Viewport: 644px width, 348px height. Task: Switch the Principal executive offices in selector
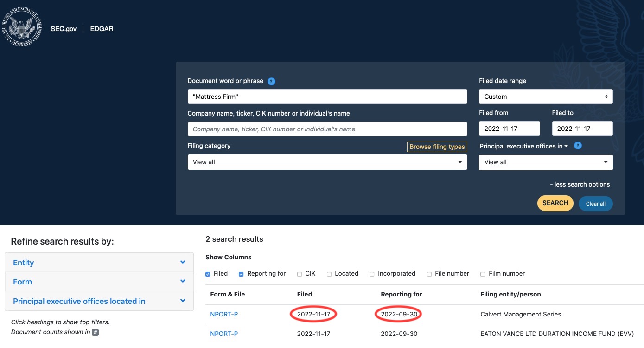click(x=523, y=146)
